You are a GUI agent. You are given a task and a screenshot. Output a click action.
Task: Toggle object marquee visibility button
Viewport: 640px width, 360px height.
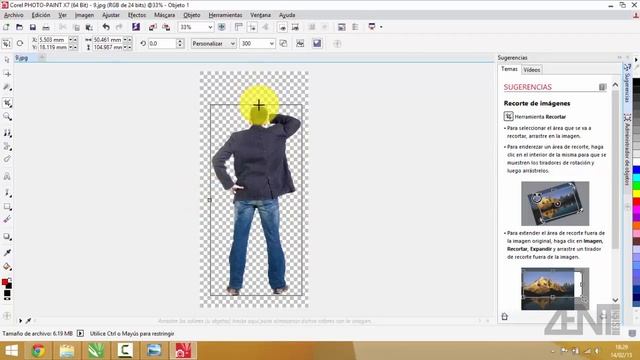click(x=296, y=27)
